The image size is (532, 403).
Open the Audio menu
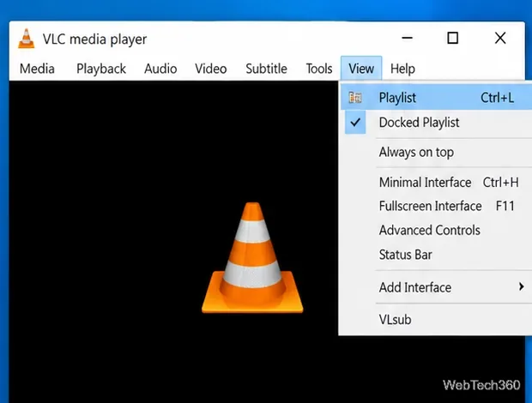tap(160, 69)
